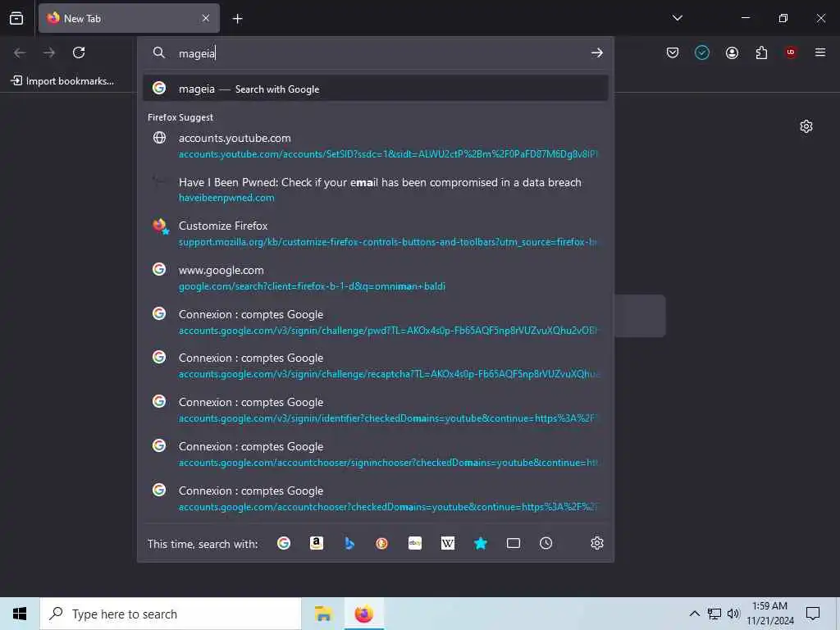Expand the list all tabs chevron
Screen dimensions: 840x630
tap(677, 18)
